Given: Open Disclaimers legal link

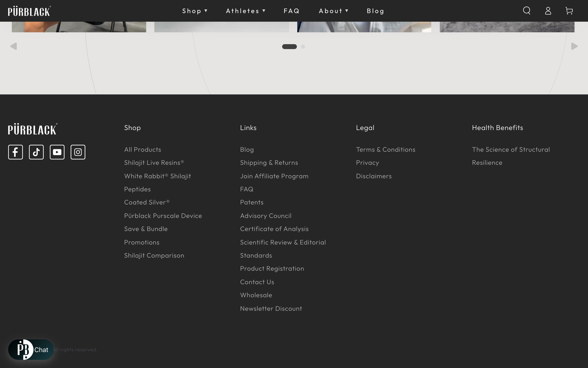Looking at the screenshot, I should pos(374,176).
